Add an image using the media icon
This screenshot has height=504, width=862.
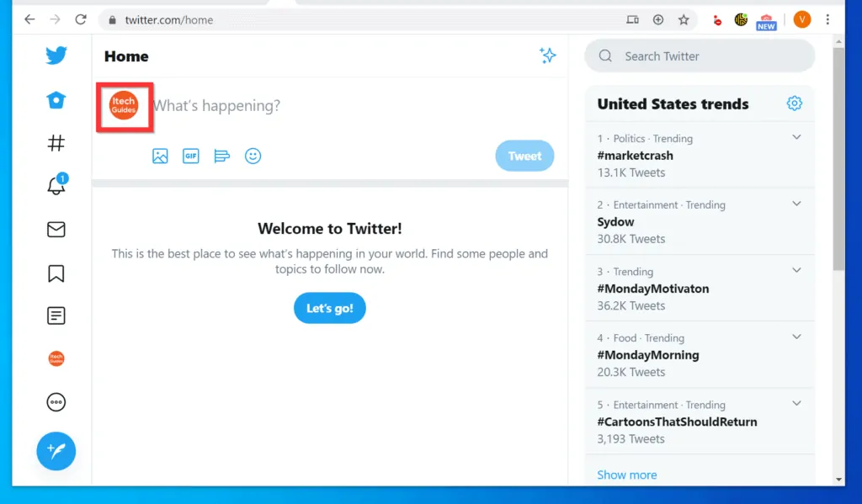tap(160, 156)
